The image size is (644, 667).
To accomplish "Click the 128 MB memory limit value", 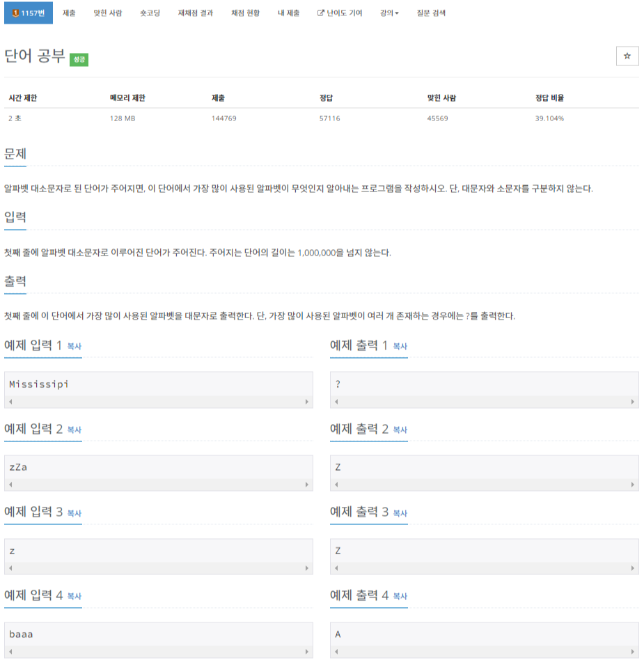I will [123, 118].
